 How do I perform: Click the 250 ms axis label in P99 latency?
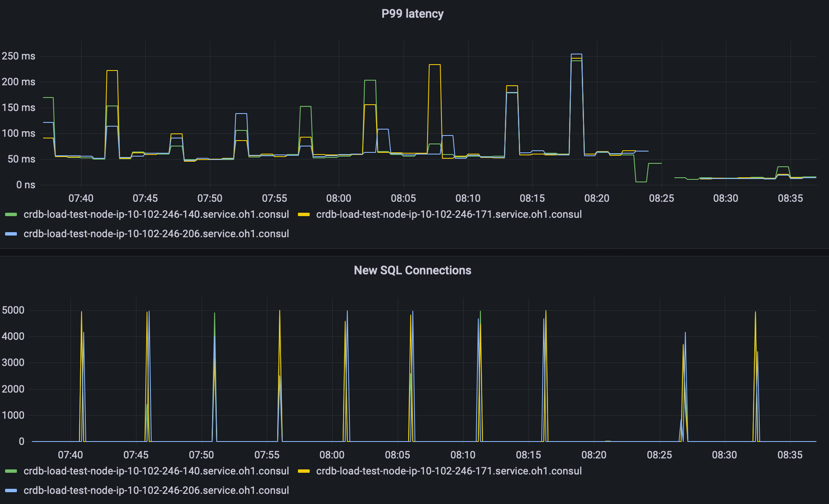pos(19,56)
